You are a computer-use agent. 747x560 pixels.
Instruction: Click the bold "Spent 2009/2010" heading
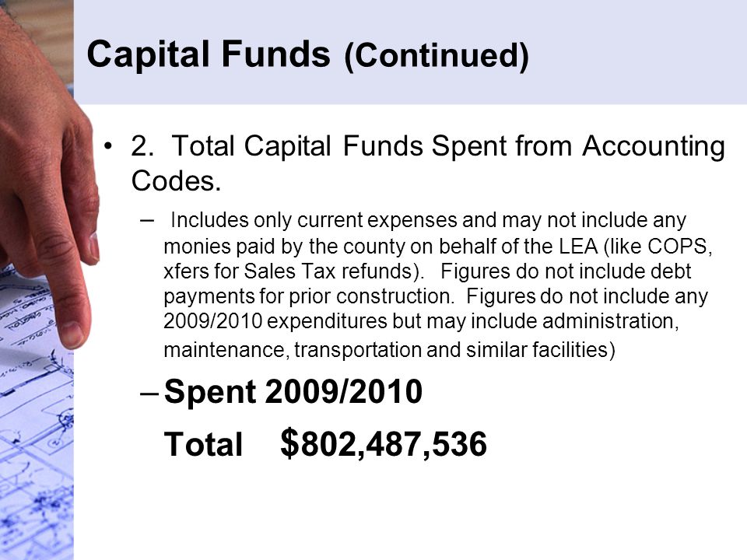[x=293, y=392]
